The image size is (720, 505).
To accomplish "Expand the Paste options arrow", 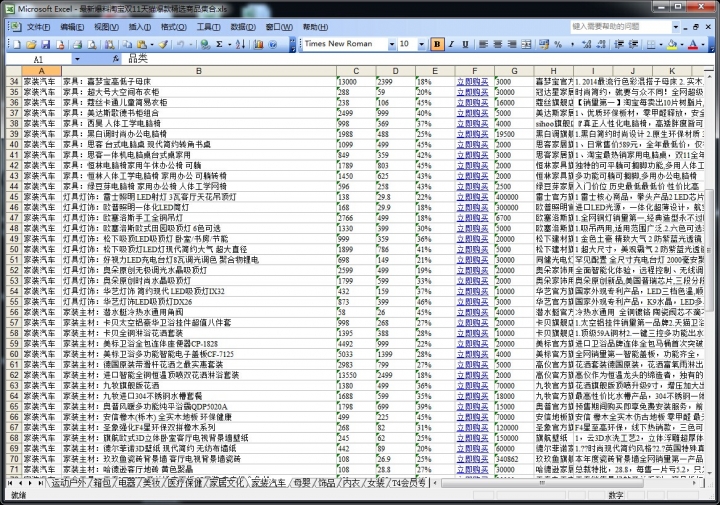I will [152, 45].
